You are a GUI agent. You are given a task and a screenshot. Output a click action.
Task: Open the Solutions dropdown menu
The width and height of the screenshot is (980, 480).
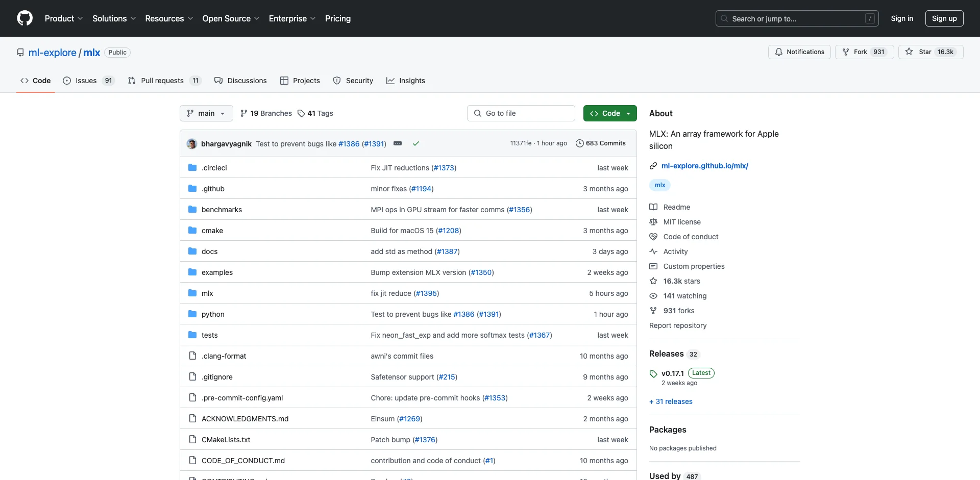(x=114, y=18)
